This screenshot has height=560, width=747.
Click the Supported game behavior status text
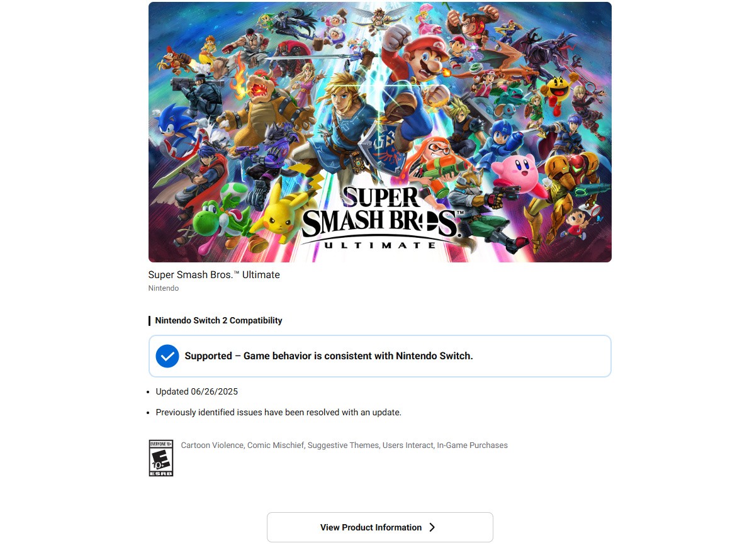(x=329, y=356)
